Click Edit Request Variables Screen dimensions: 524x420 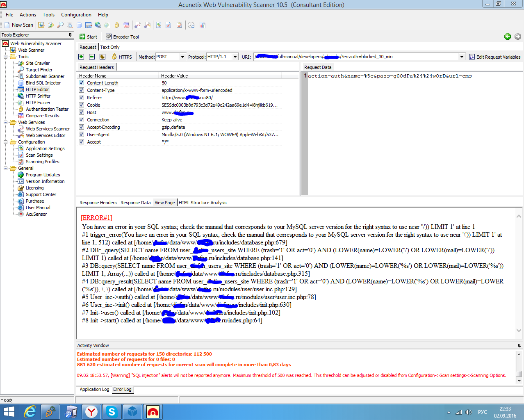pos(494,57)
